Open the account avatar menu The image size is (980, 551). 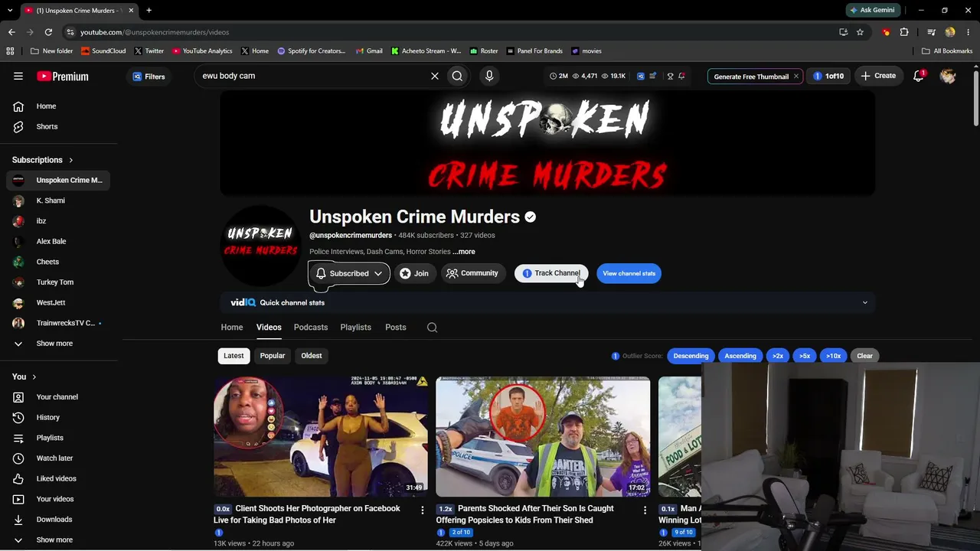(x=948, y=76)
